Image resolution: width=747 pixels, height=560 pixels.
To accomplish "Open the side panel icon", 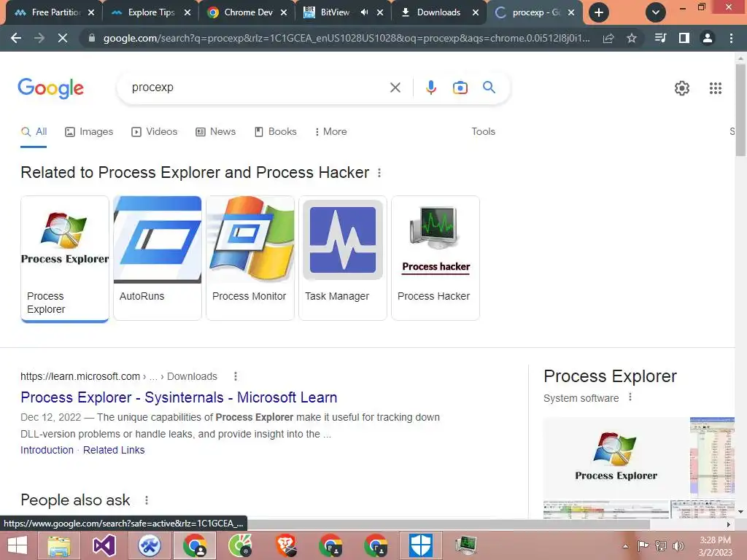I will (684, 38).
